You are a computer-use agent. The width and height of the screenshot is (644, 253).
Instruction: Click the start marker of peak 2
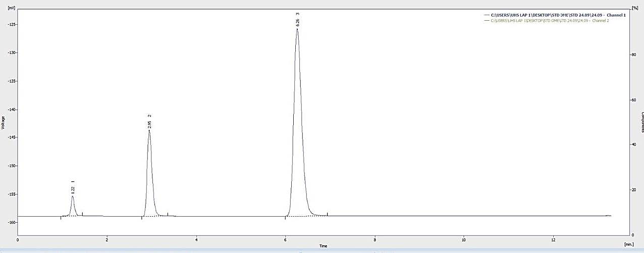tap(142, 218)
